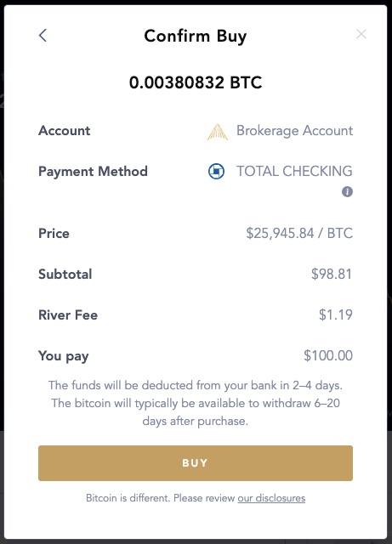The width and height of the screenshot is (392, 544).
Task: Click the River brokerage account logo icon
Action: click(218, 132)
